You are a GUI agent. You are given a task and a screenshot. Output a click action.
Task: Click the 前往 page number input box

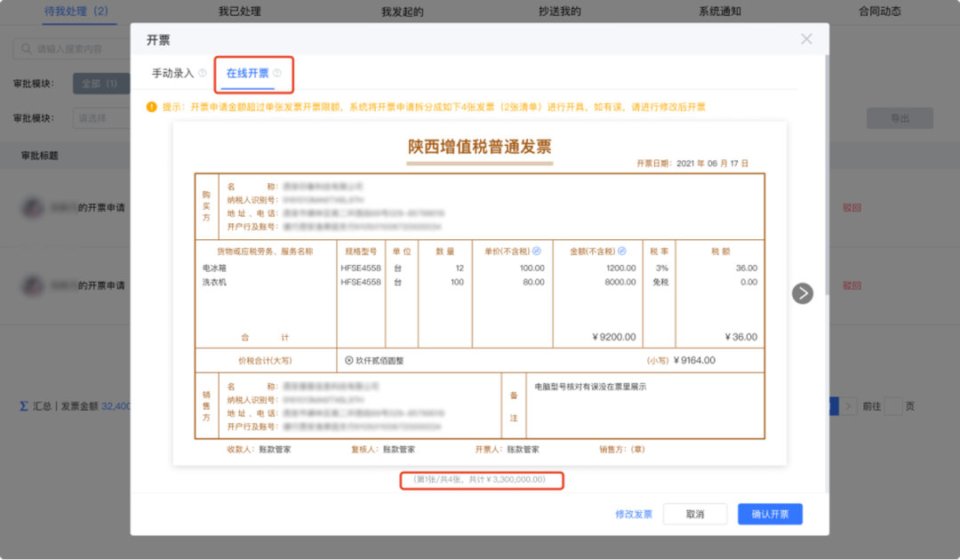click(893, 406)
